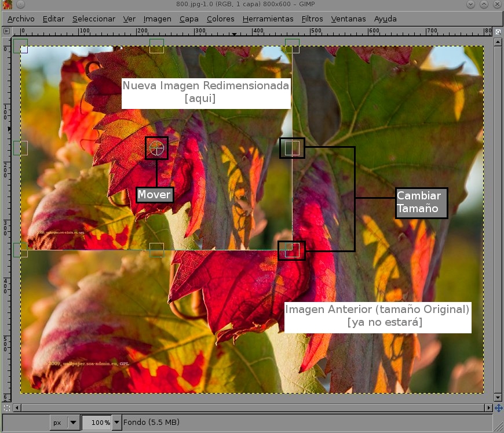Open the zoom percentage dropdown arrow
The image size is (504, 433).
coord(116,423)
